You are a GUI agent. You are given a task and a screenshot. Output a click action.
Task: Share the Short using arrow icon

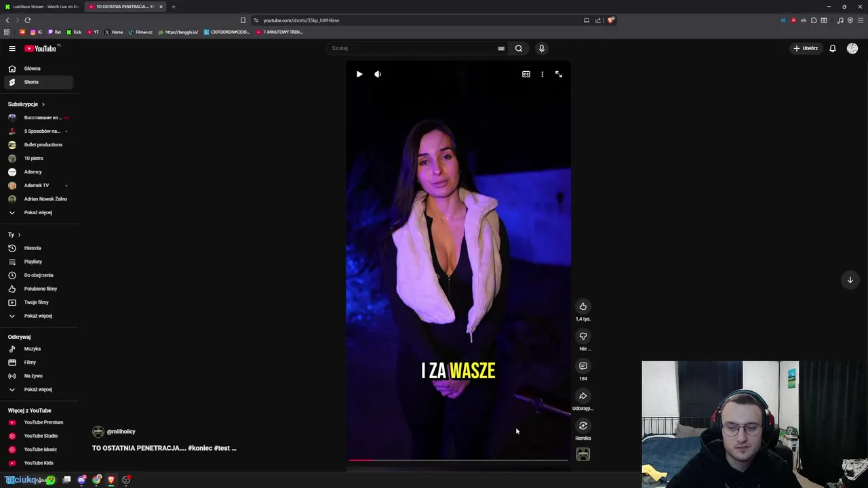click(x=583, y=396)
